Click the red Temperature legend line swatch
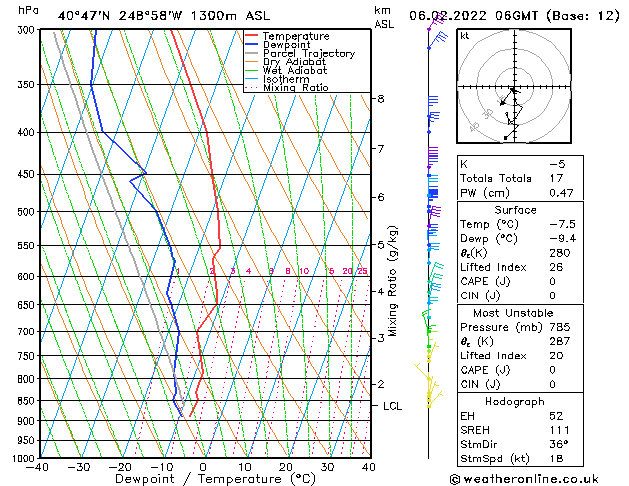This screenshot has width=629, height=486. [x=252, y=36]
